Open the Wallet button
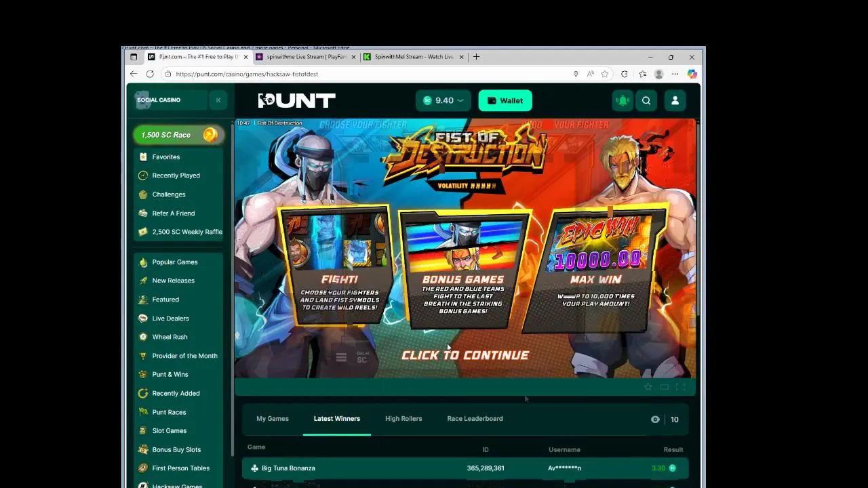Screen dimensions: 868x488 (505, 100)
